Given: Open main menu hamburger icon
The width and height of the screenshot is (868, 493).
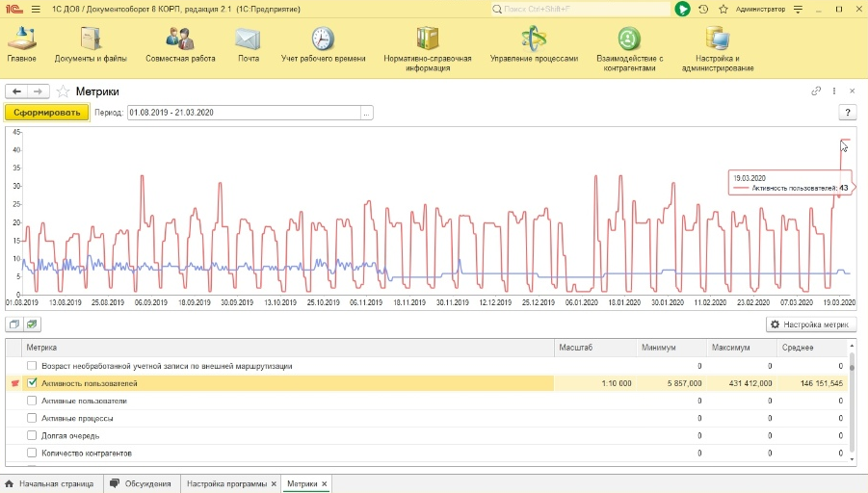Looking at the screenshot, I should (x=36, y=9).
